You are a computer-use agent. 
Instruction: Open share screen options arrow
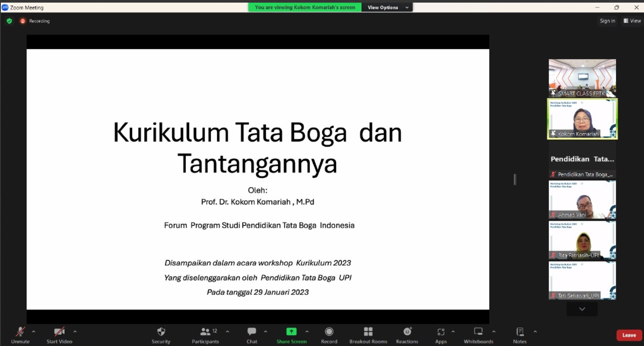(307, 332)
